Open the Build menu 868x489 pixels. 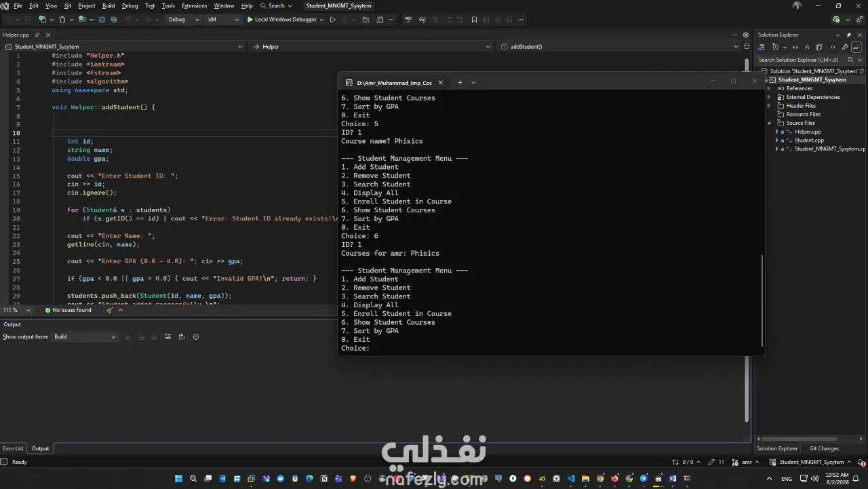point(108,5)
